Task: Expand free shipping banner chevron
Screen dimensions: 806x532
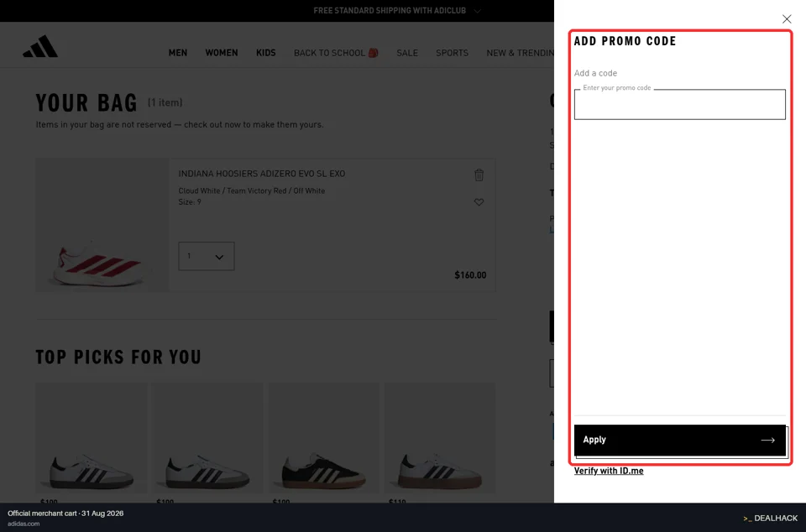Action: coord(478,11)
